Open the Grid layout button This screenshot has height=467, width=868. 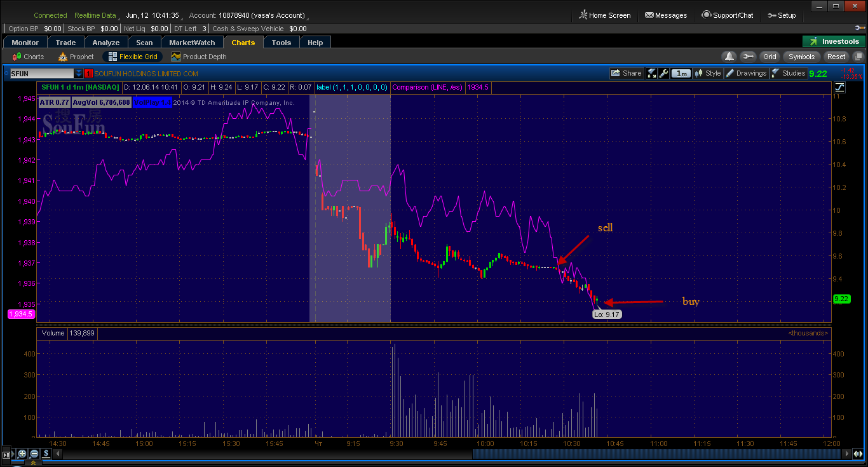tap(770, 57)
